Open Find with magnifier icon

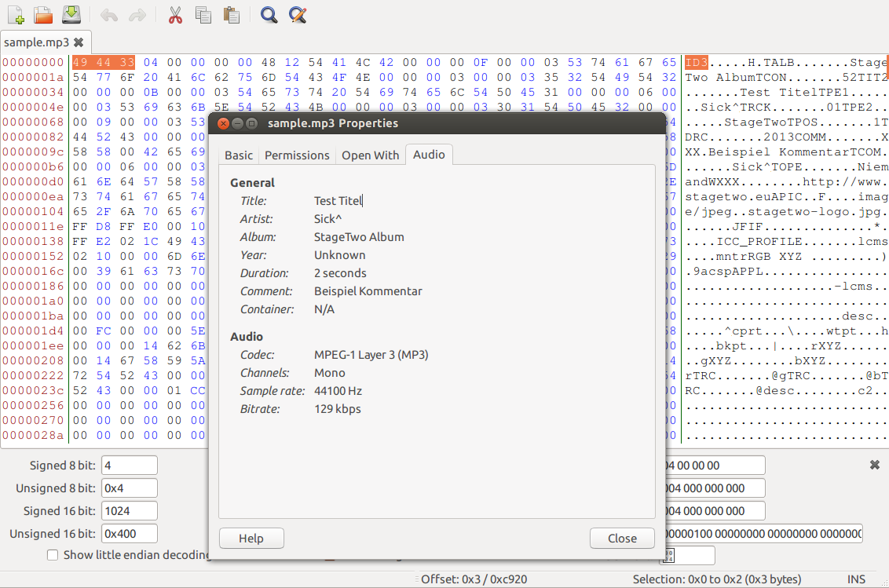point(269,14)
